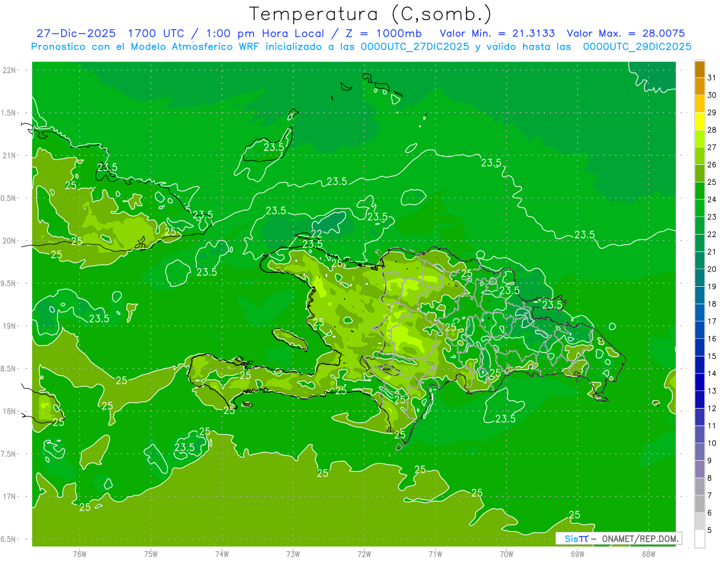The height and width of the screenshot is (562, 728).
Task: Select the light gray swatch between 5 and 6
Action: 699,521
